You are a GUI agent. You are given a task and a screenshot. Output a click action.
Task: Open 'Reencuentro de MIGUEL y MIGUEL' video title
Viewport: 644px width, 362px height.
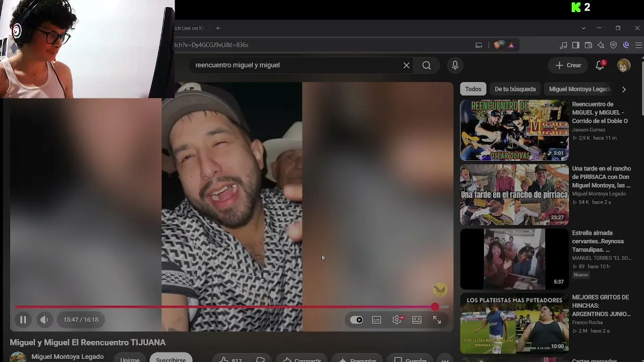point(600,113)
